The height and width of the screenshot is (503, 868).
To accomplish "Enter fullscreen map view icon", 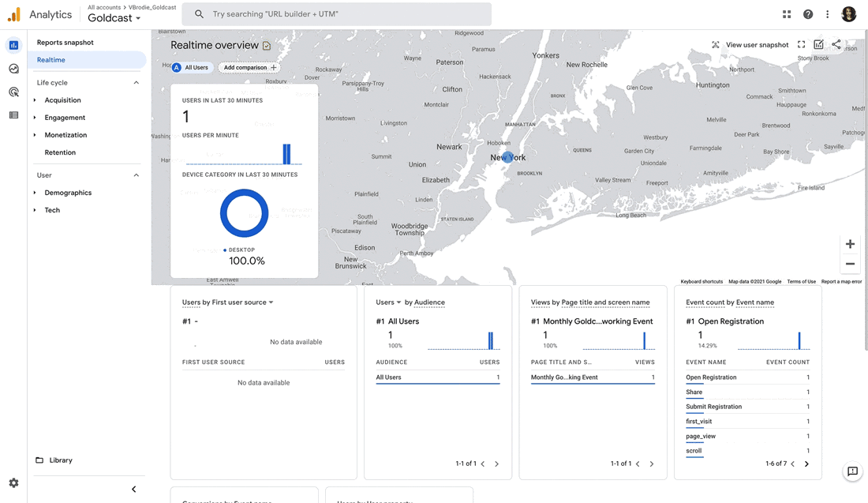I will [801, 44].
